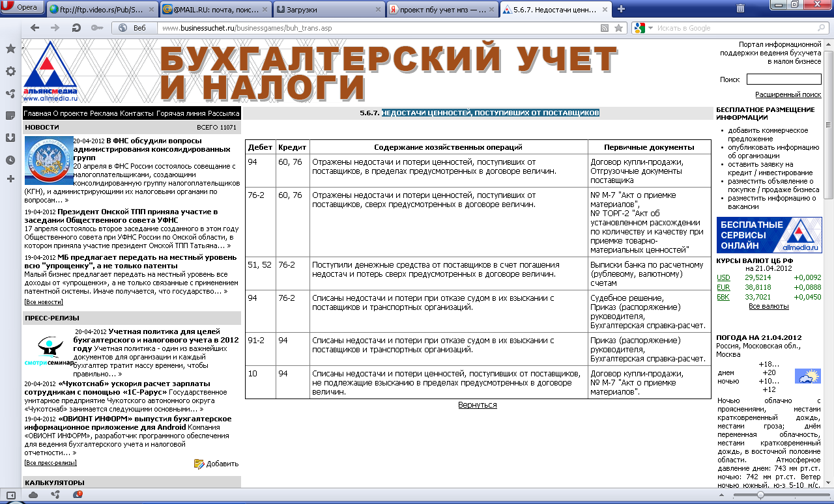Open the Opera main menu button
The image size is (834, 504).
22,8
